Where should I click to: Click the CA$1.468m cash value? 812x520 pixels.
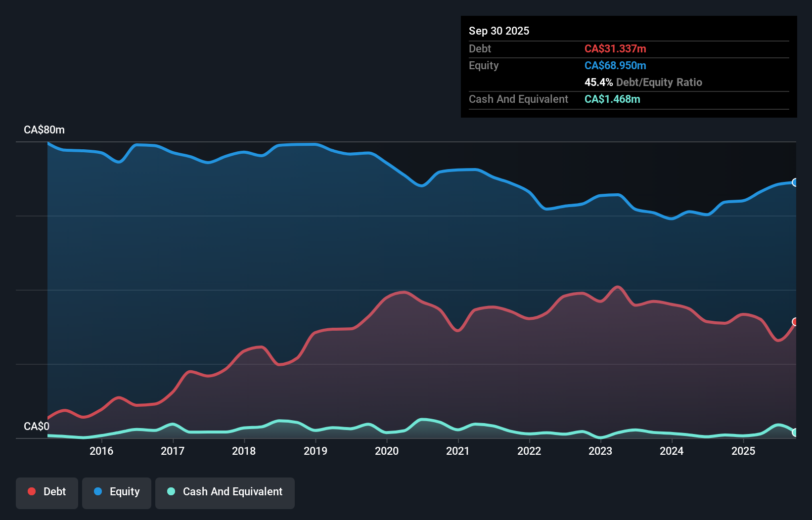pyautogui.click(x=612, y=99)
